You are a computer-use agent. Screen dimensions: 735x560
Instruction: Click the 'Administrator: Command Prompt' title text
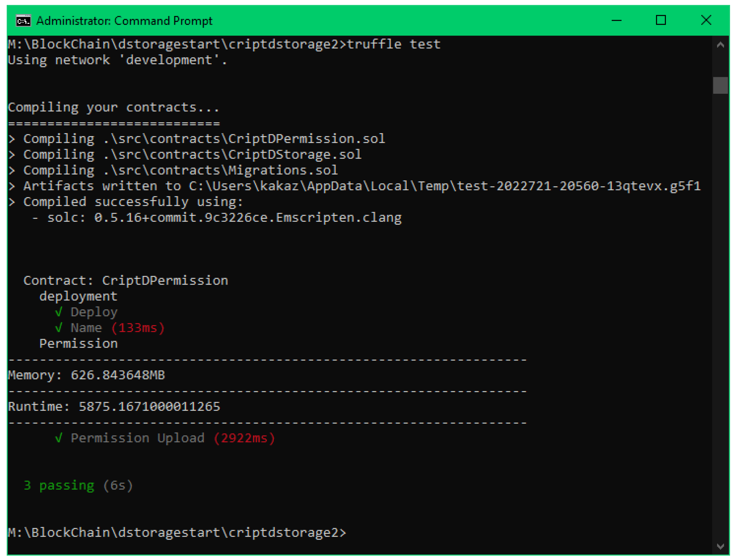click(x=124, y=21)
